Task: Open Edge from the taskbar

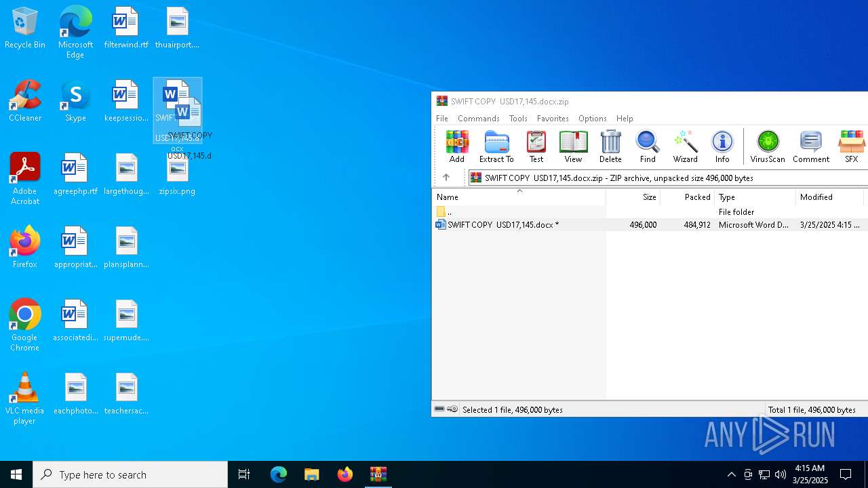Action: coord(279,474)
